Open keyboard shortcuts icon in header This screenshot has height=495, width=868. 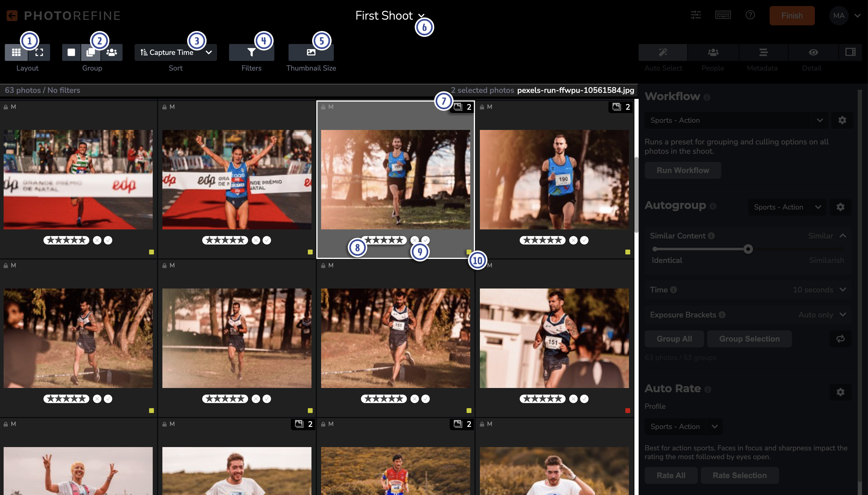coord(723,15)
